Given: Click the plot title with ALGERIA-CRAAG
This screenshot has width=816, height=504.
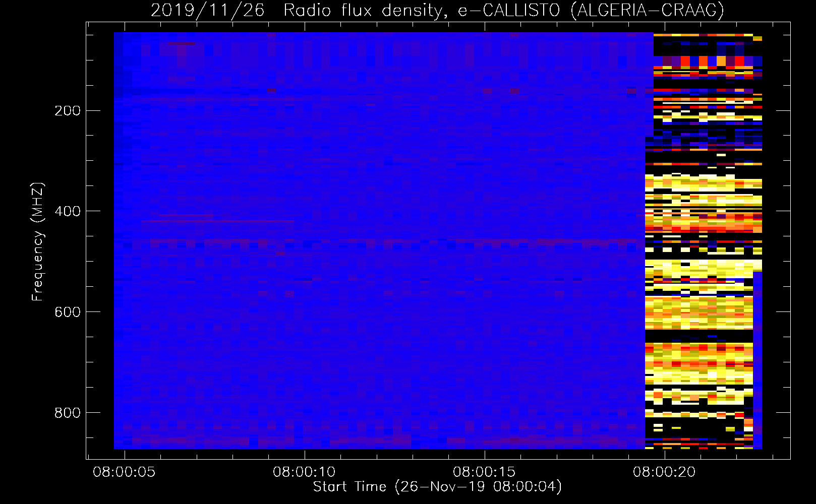Looking at the screenshot, I should tap(437, 10).
